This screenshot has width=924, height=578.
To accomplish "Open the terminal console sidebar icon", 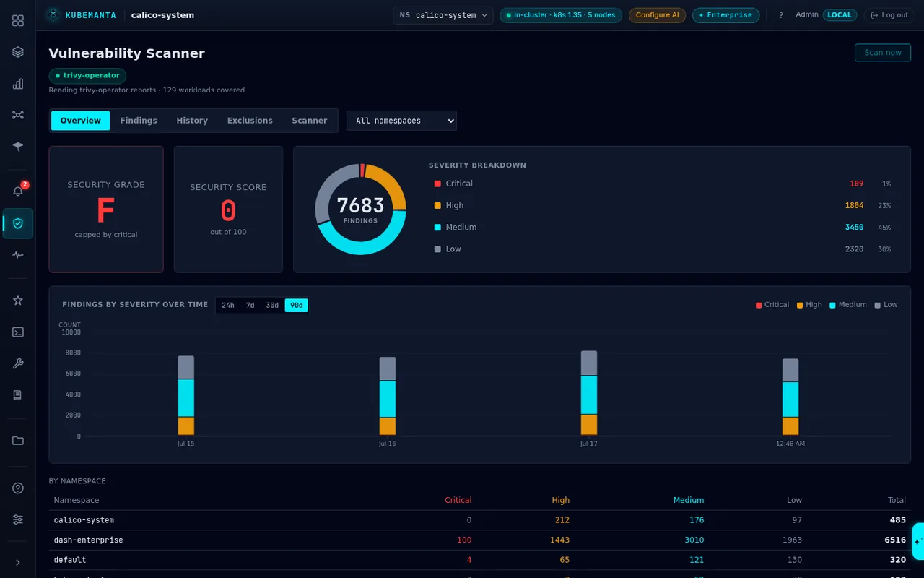I will point(18,332).
